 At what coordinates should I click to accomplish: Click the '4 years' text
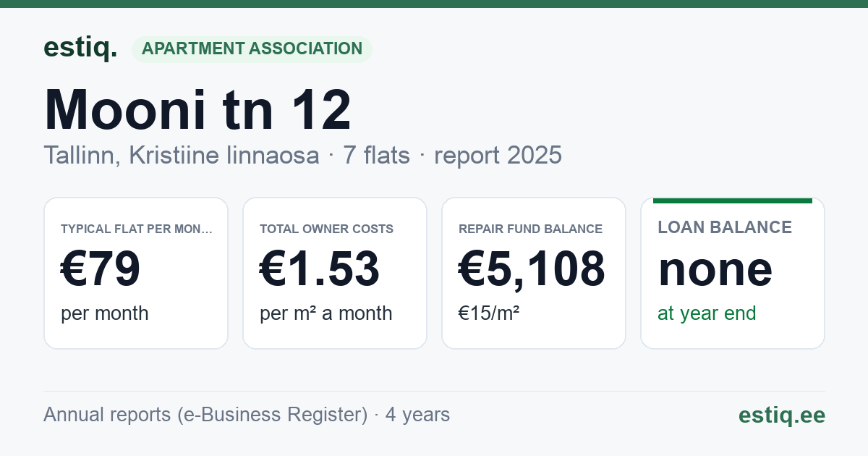click(417, 415)
